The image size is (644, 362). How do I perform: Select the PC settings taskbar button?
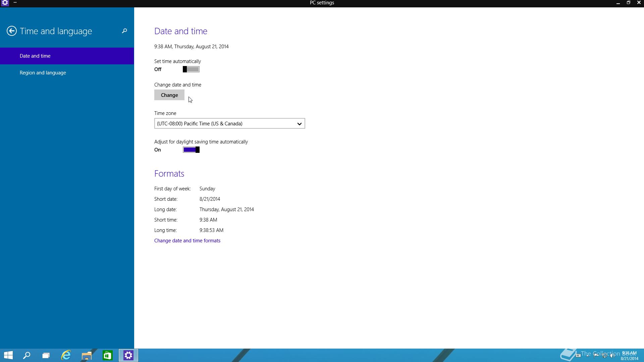(x=128, y=355)
